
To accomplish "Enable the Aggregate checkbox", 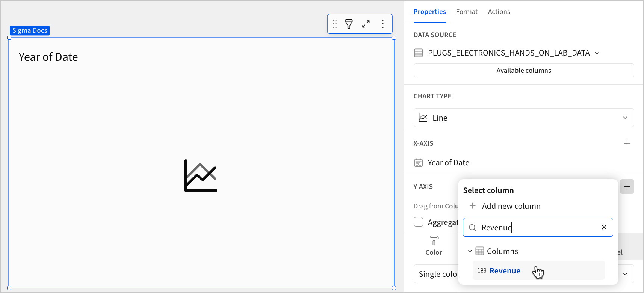I will pos(418,222).
